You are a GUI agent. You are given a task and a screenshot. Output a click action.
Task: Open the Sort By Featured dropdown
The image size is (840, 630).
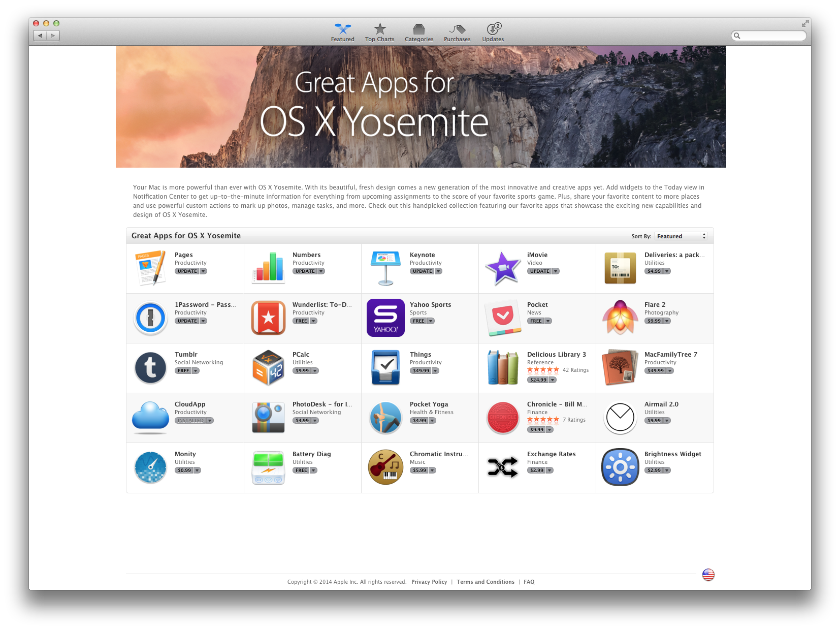pyautogui.click(x=681, y=236)
